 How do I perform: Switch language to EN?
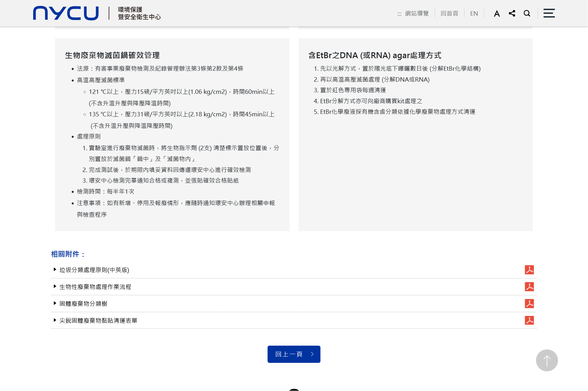(474, 13)
